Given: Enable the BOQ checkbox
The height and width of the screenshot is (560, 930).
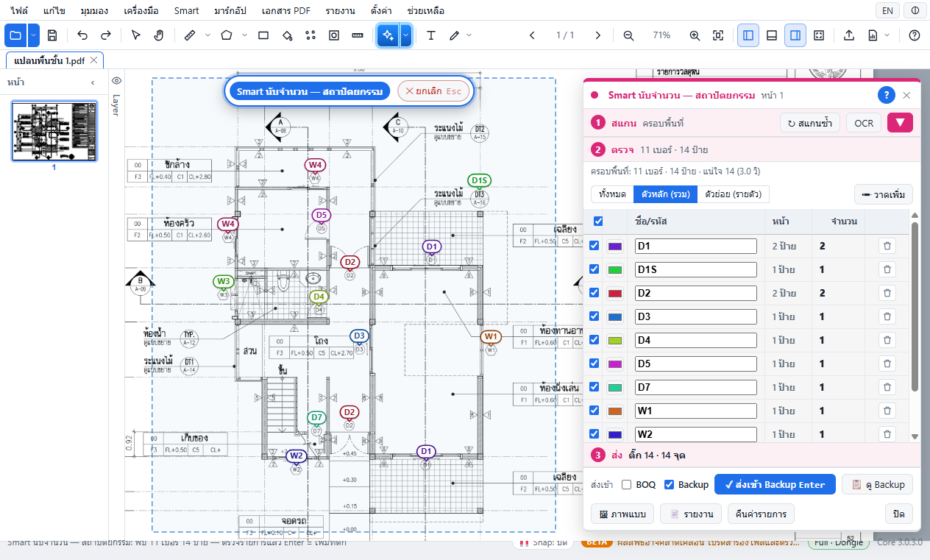Looking at the screenshot, I should pyautogui.click(x=627, y=485).
